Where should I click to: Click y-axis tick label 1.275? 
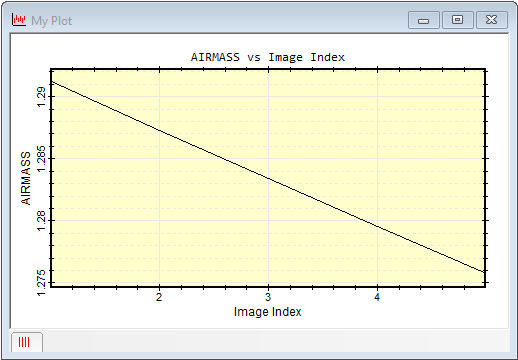point(41,283)
